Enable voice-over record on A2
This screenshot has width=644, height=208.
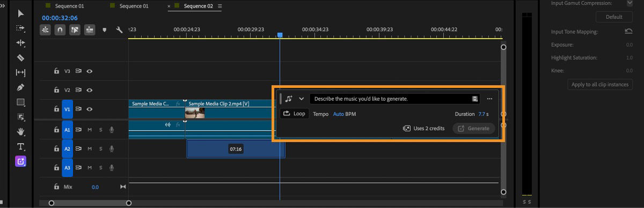click(112, 148)
